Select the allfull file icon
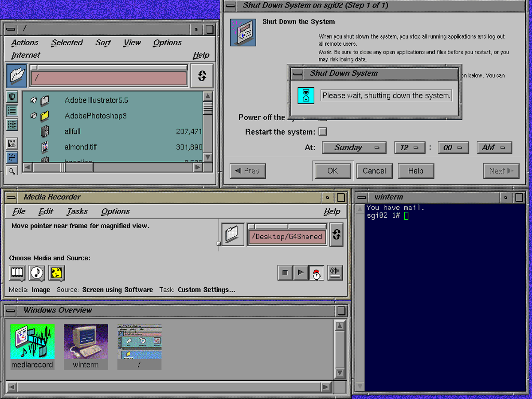The width and height of the screenshot is (532, 399). [45, 131]
